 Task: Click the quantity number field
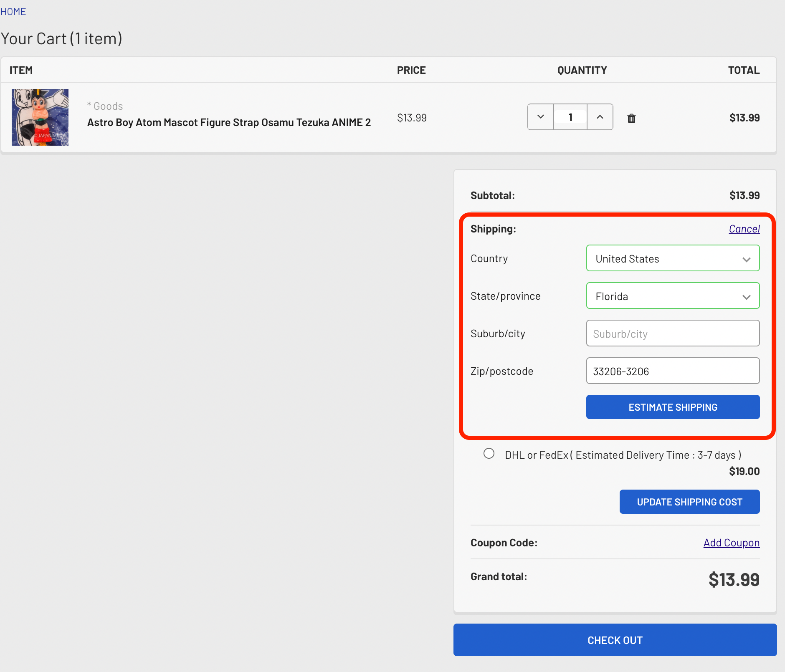coord(570,117)
